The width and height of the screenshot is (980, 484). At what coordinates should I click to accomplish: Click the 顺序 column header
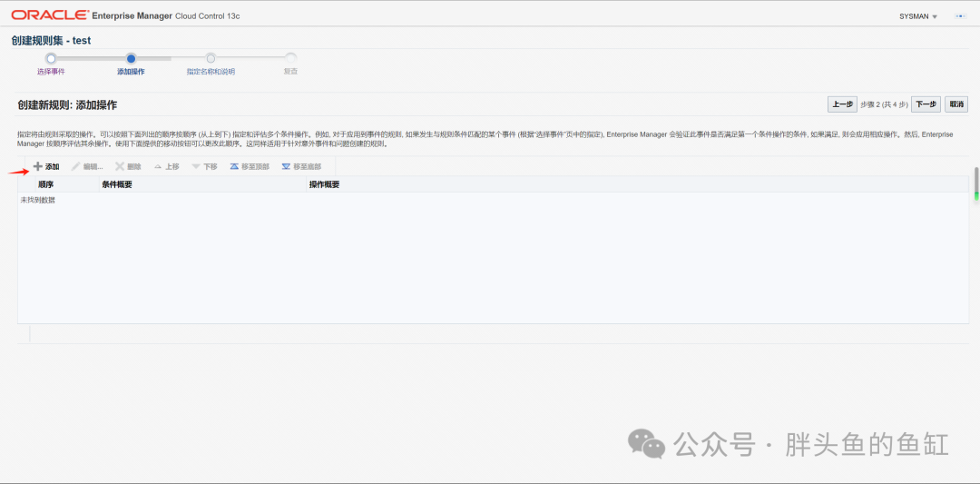(45, 184)
